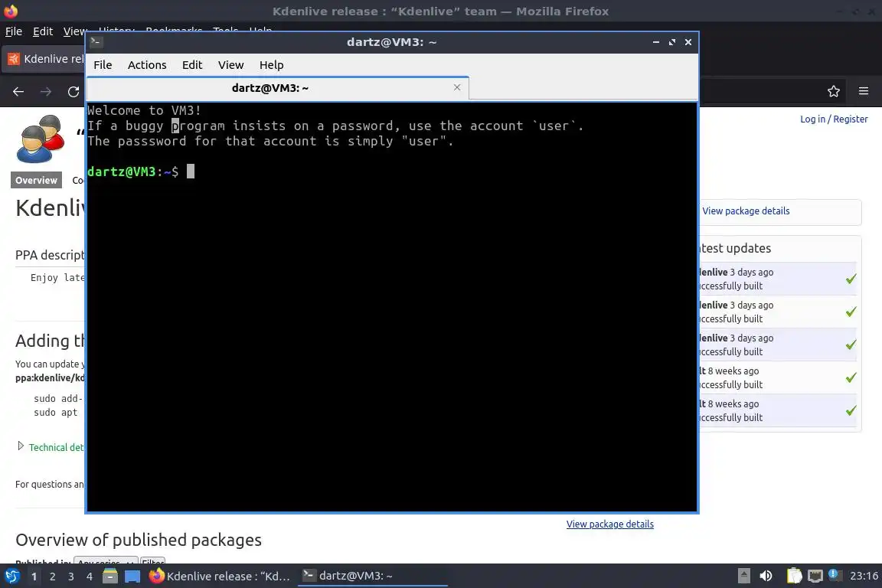Click the third 3 days ago update entry

(x=779, y=345)
